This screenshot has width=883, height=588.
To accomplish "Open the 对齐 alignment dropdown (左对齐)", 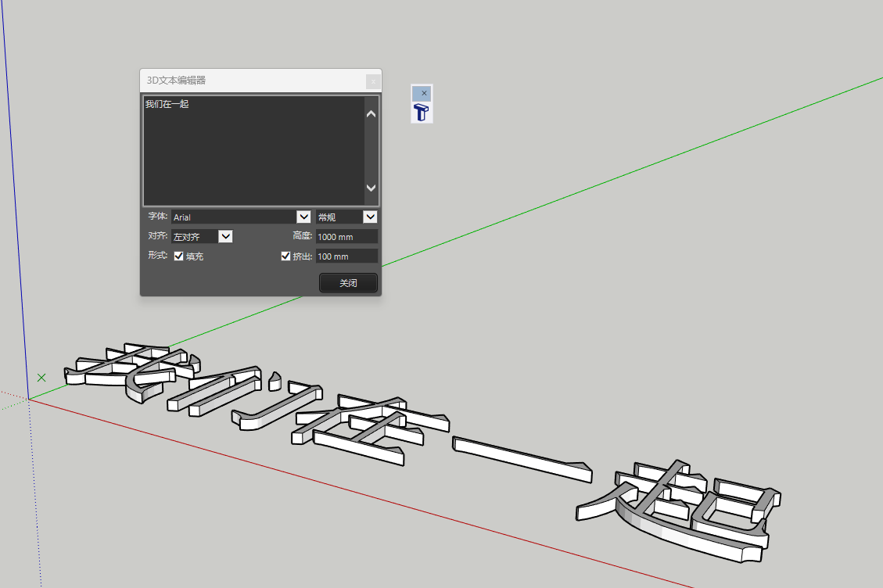I will coord(225,236).
